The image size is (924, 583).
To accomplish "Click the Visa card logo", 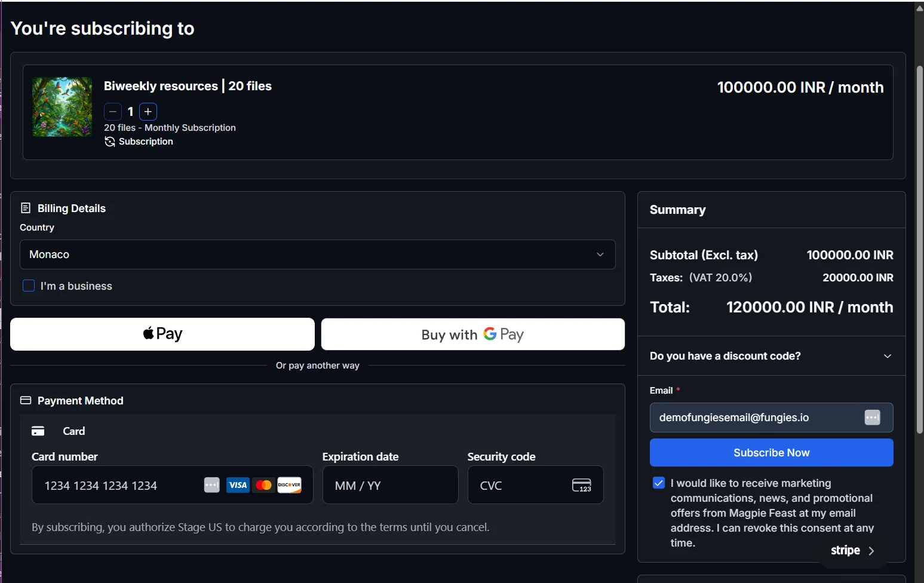I will [238, 485].
